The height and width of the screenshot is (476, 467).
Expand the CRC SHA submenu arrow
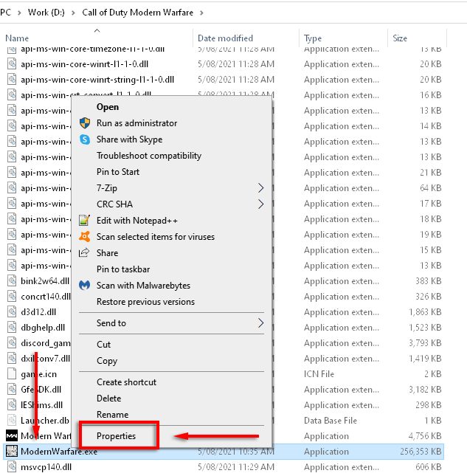260,204
